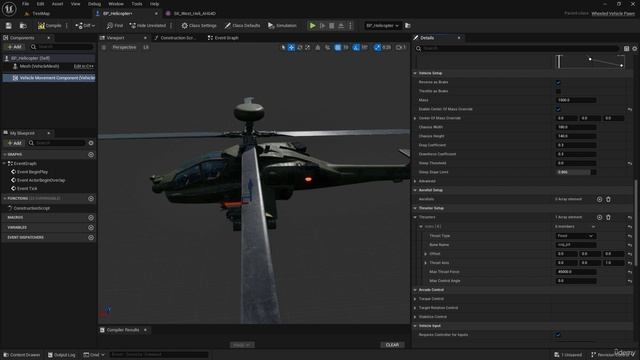Toggle rotation snapping in viewport toolbar
Screen dimensions: 640x360
click(x=356, y=47)
